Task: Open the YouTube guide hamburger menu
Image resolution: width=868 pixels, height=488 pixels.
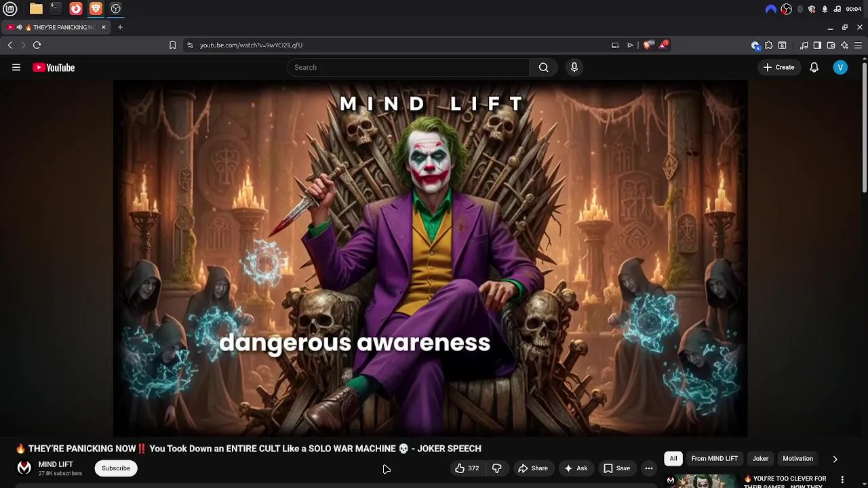Action: point(16,67)
